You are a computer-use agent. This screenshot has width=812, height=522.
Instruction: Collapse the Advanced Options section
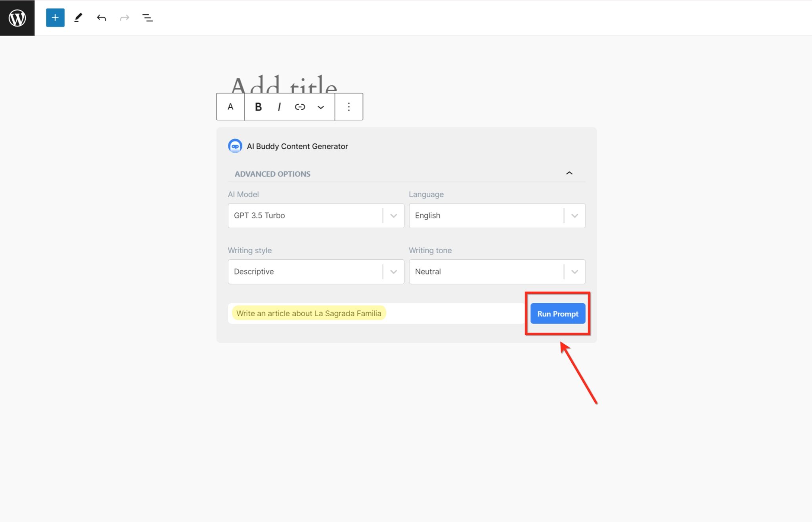(x=569, y=173)
